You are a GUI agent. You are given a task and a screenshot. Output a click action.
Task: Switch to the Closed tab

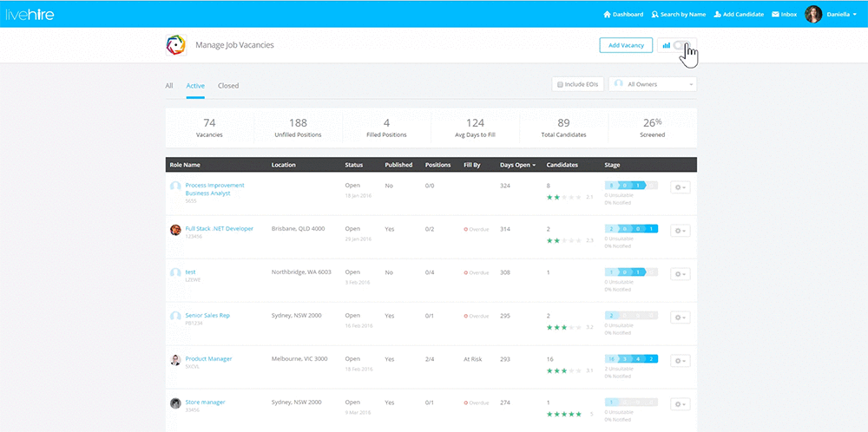pyautogui.click(x=228, y=86)
